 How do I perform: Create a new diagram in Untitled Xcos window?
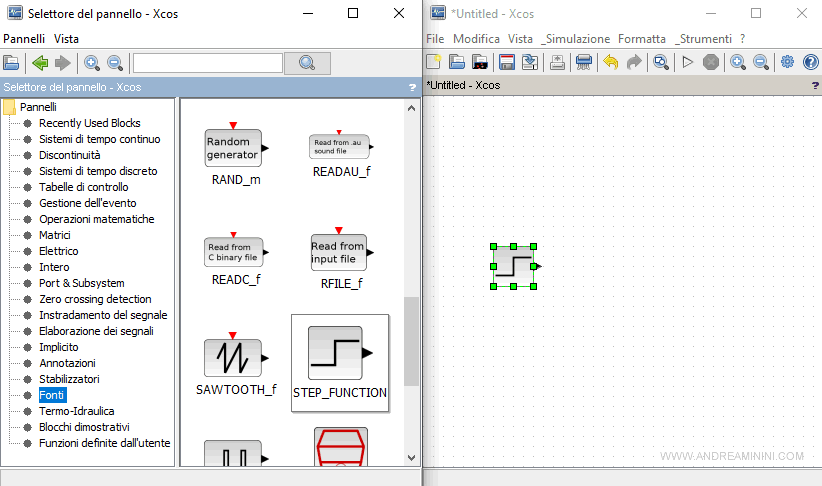click(434, 62)
